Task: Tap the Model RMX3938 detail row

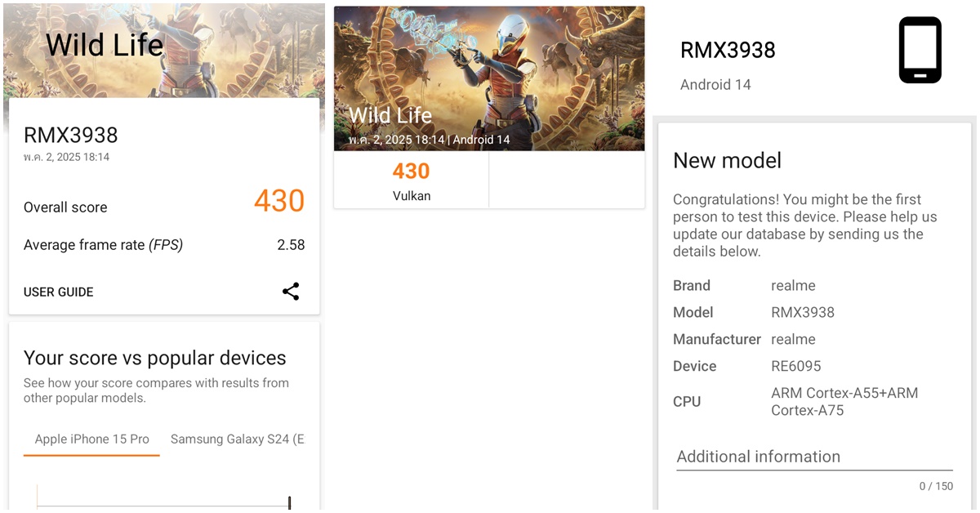Action: [x=813, y=313]
